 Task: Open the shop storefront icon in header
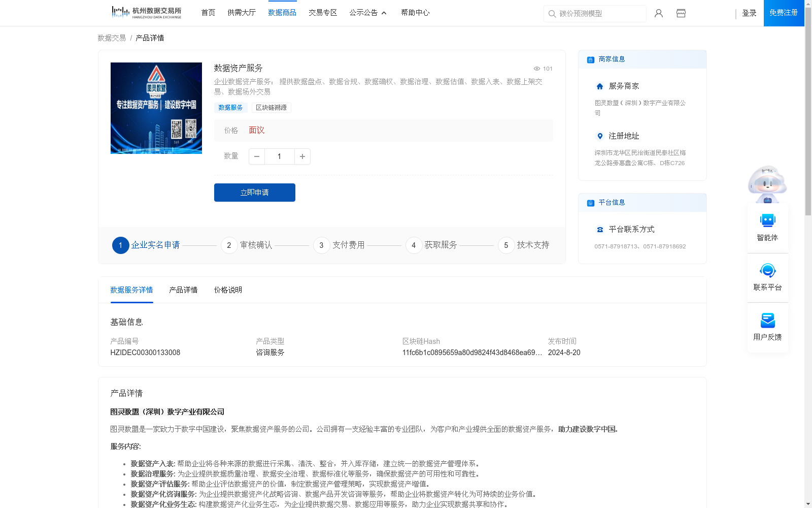(681, 13)
